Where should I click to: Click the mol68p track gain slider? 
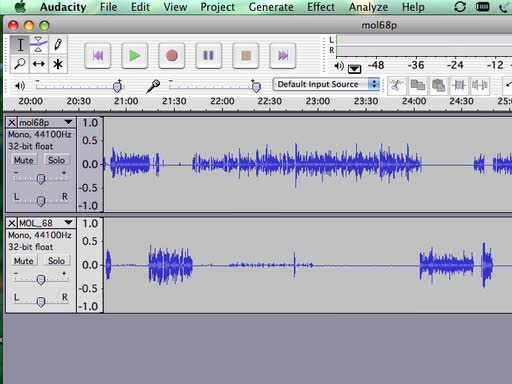coord(41,178)
